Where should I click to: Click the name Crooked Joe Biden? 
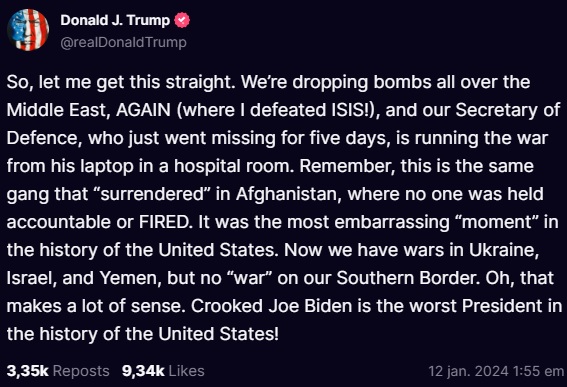click(272, 306)
